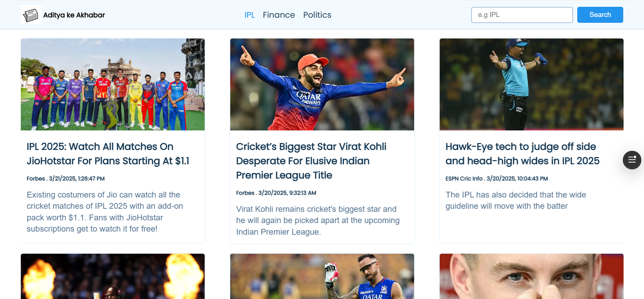644x299 pixels.
Task: Open the floating filter icon on the right edge
Action: tap(632, 160)
